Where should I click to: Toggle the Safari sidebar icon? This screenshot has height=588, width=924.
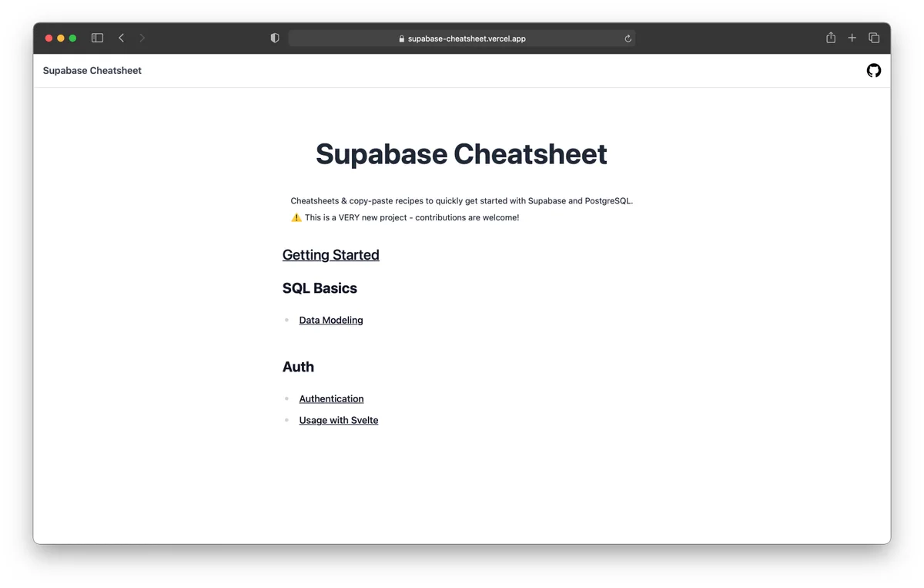97,38
